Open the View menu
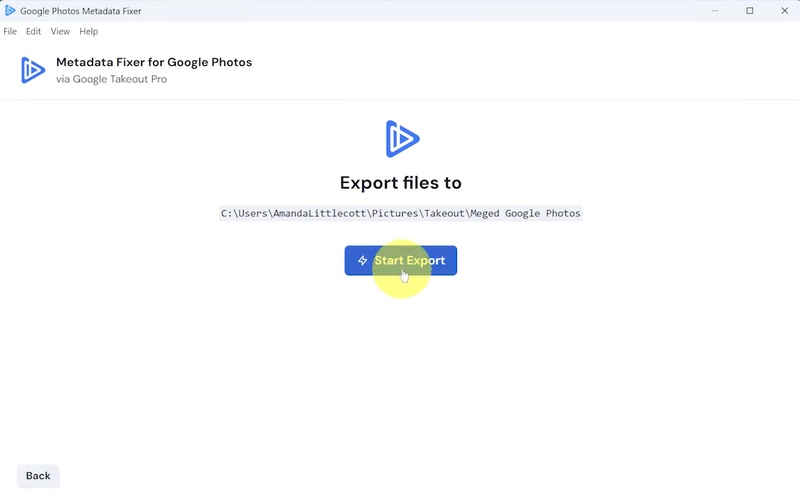The image size is (800, 504). tap(60, 31)
